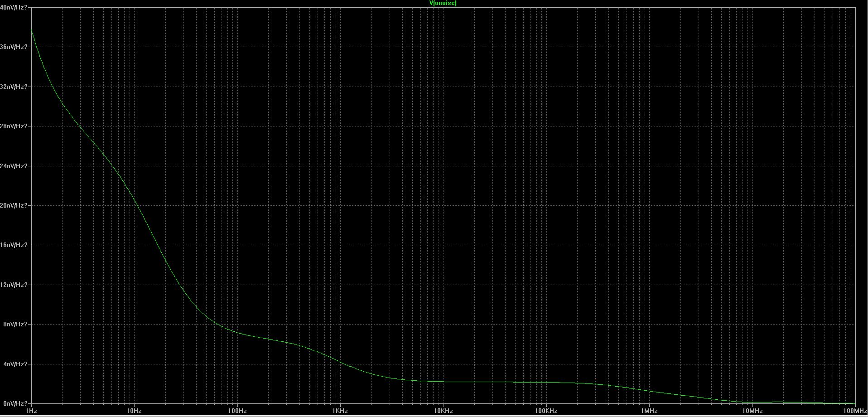Click the 100Hz frequency axis label
Viewport: 868px width, 417px height.
click(x=237, y=411)
